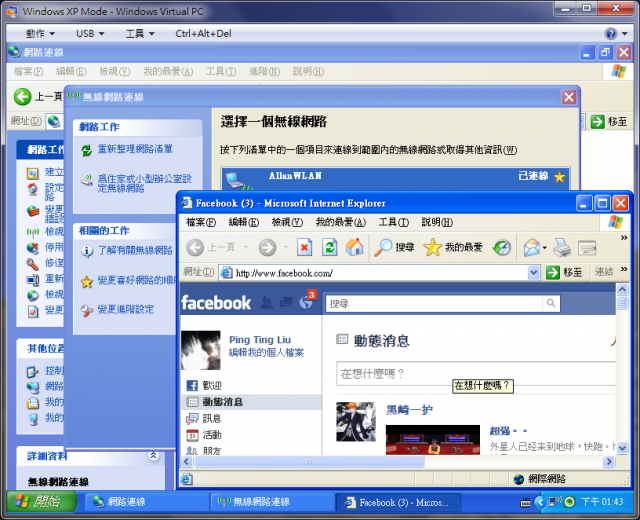Viewport: 640px width, 520px height.
Task: Switch to the 無線網路連線 taskbar button
Action: (272, 502)
